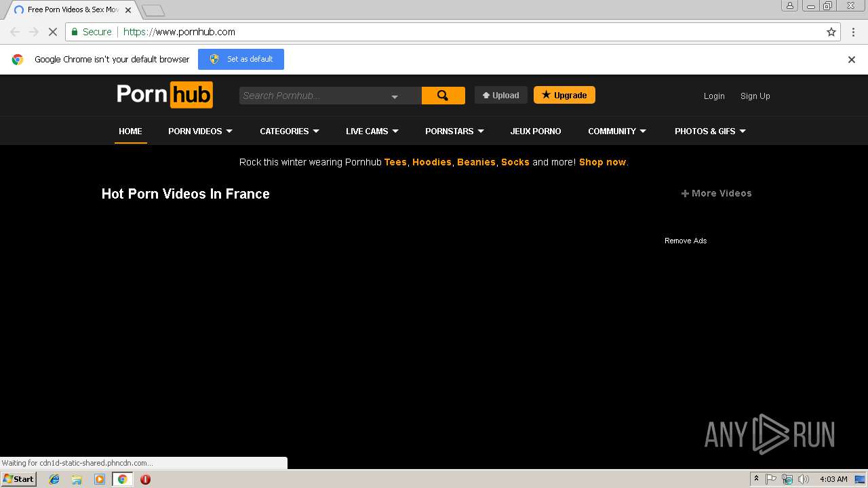
Task: Follow the Socks link
Action: pyautogui.click(x=515, y=163)
